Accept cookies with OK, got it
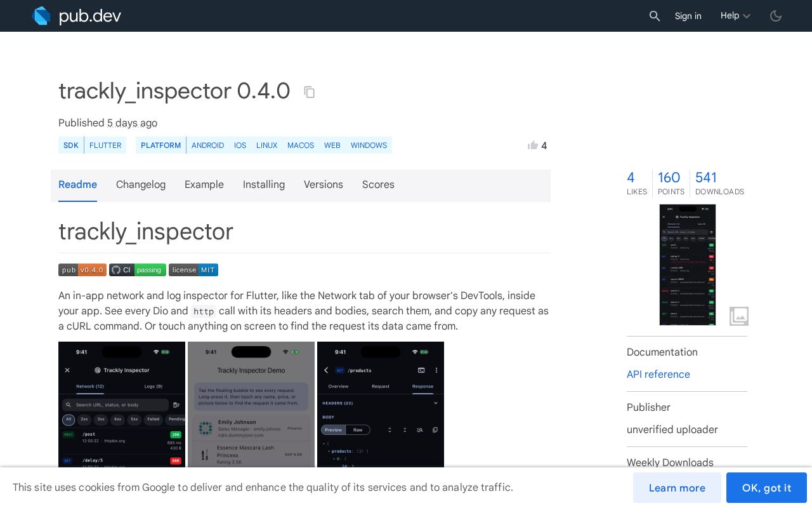The width and height of the screenshot is (812, 508). point(766,488)
